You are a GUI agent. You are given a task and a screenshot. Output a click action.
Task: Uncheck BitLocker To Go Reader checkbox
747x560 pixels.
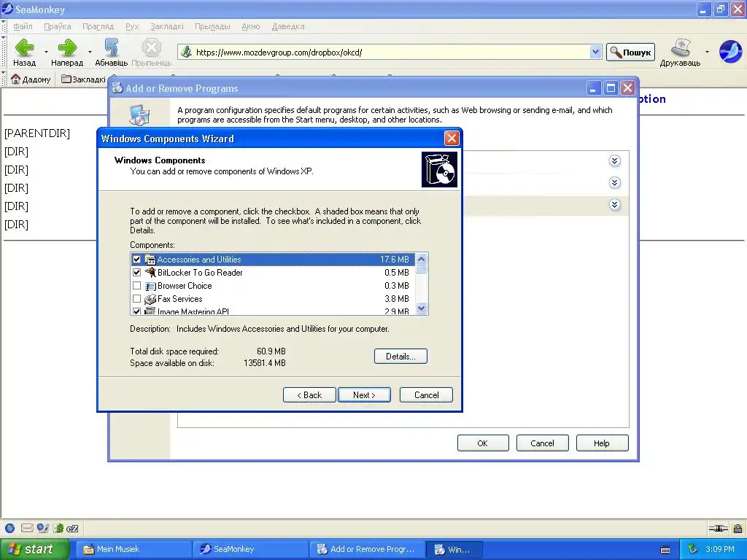point(136,273)
